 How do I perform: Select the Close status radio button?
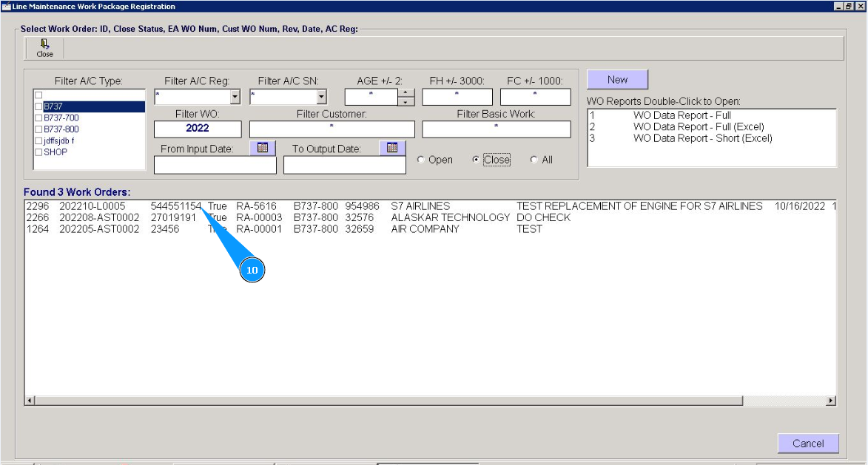coord(476,160)
